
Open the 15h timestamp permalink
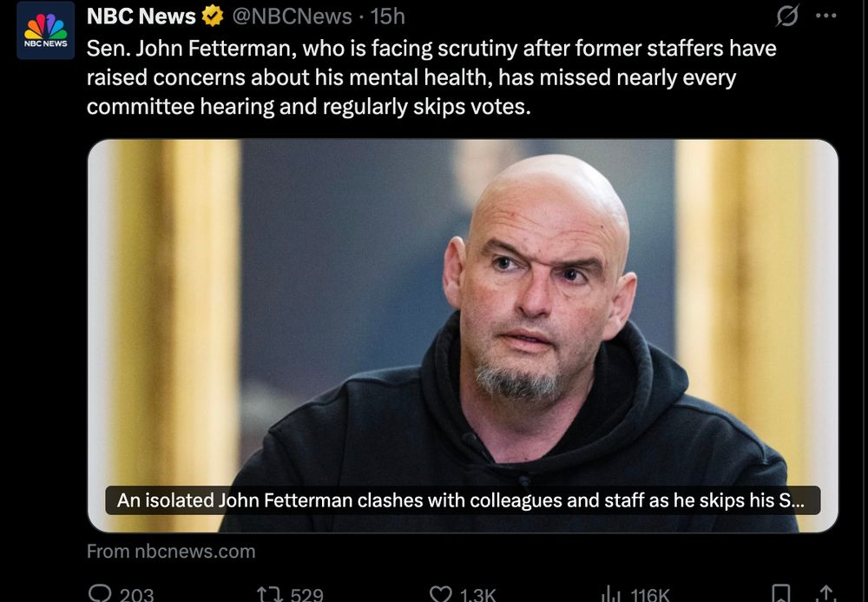[x=387, y=17]
